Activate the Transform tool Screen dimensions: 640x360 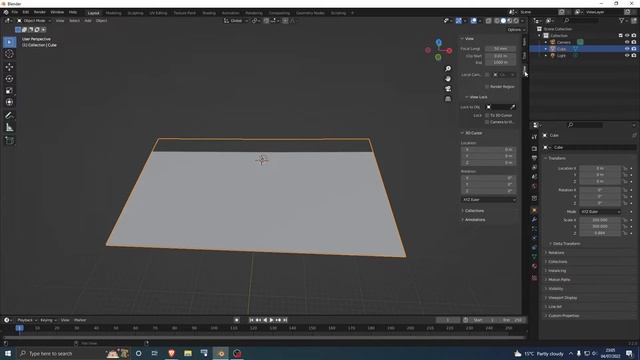point(9,102)
